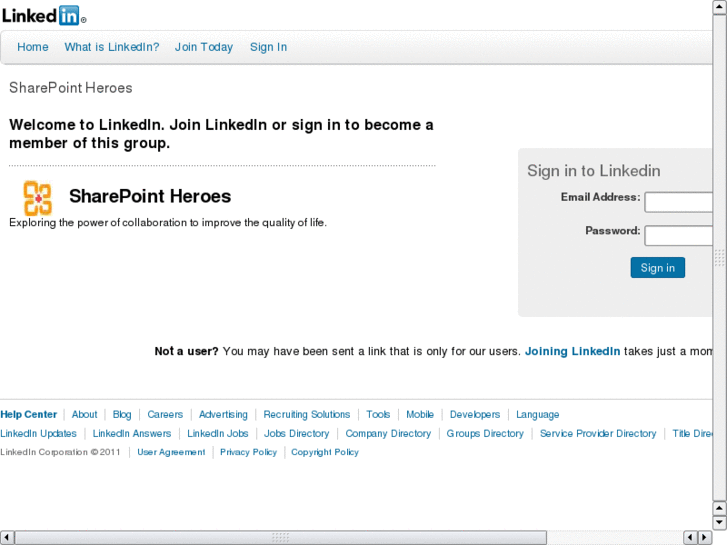Image resolution: width=727 pixels, height=545 pixels.
Task: Select Join Today in the navigation bar
Action: point(204,47)
